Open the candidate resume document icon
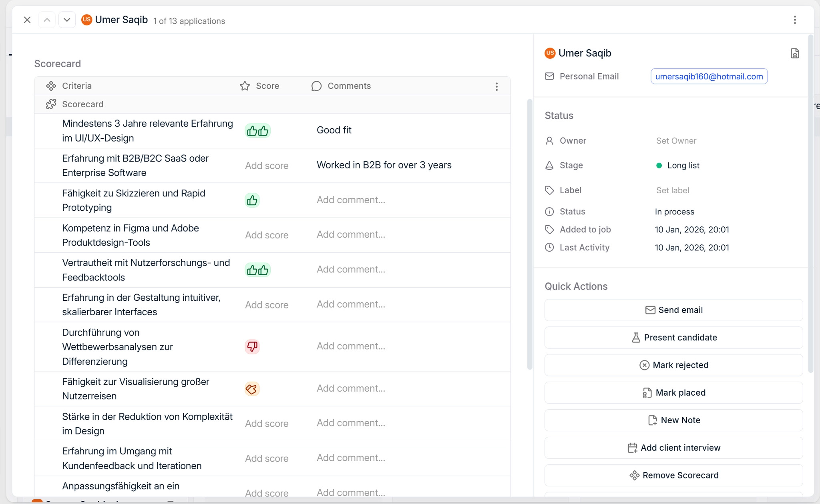This screenshot has height=504, width=820. coord(795,53)
